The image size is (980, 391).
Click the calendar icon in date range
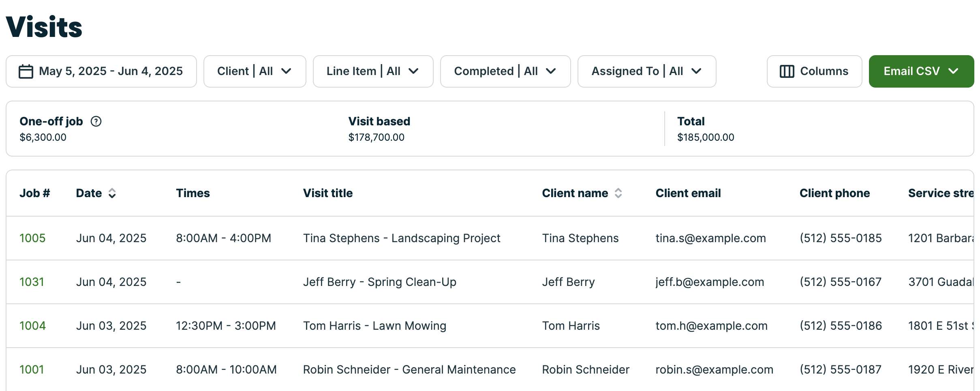(26, 71)
